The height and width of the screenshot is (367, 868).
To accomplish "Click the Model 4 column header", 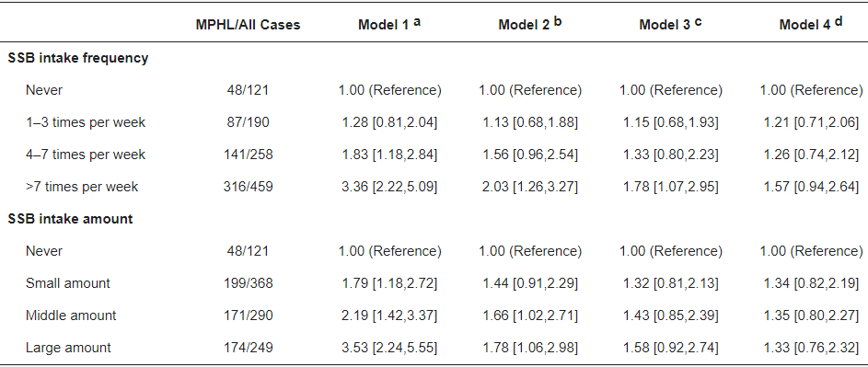I will 812,25.
